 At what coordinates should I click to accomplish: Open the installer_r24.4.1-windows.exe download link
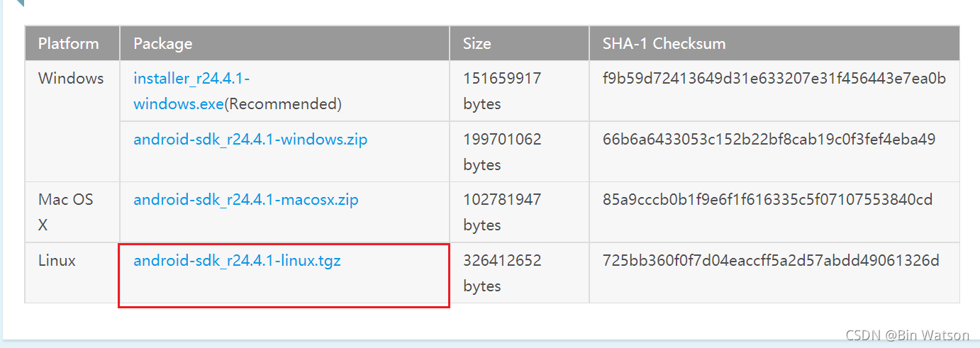191,91
